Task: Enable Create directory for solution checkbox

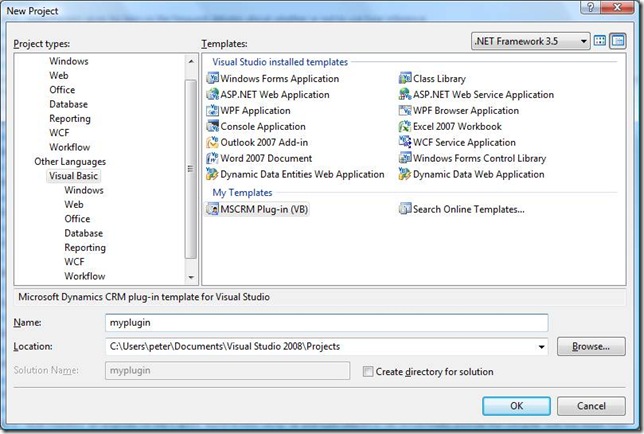Action: (x=368, y=372)
